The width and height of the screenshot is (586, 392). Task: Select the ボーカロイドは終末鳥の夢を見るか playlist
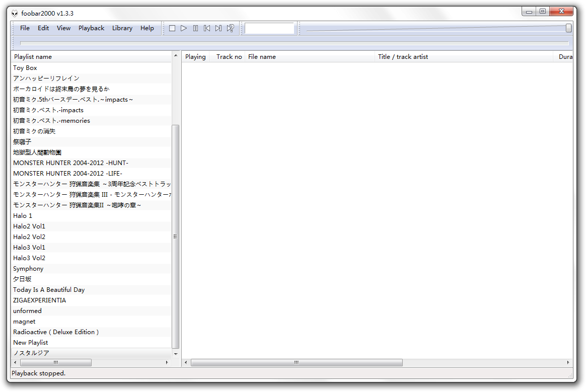[92, 89]
